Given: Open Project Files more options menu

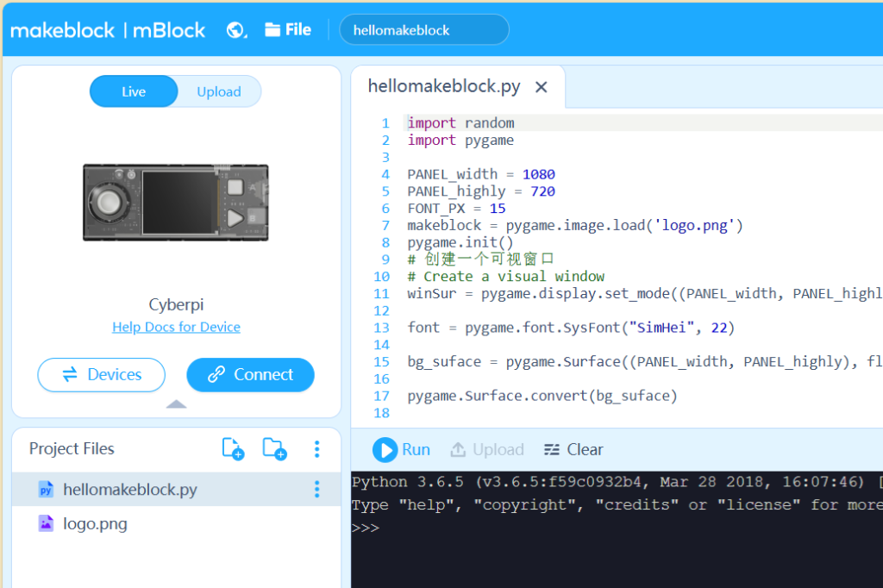Looking at the screenshot, I should (316, 448).
